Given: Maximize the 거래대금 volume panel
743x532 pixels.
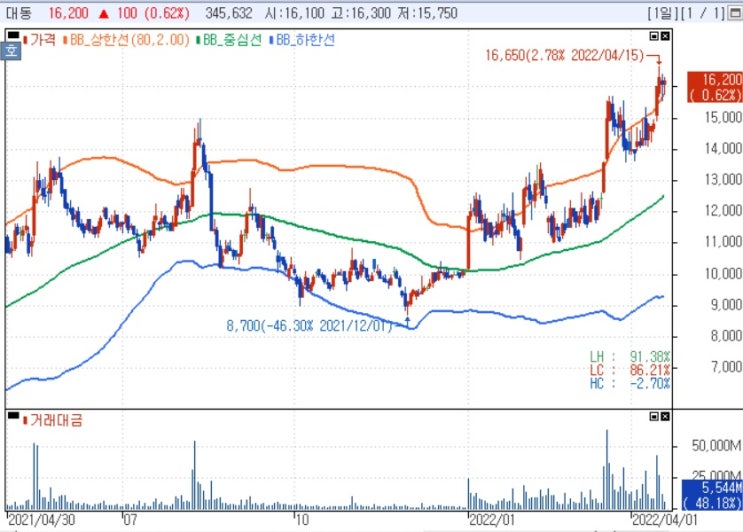Looking at the screenshot, I should 654,416.
